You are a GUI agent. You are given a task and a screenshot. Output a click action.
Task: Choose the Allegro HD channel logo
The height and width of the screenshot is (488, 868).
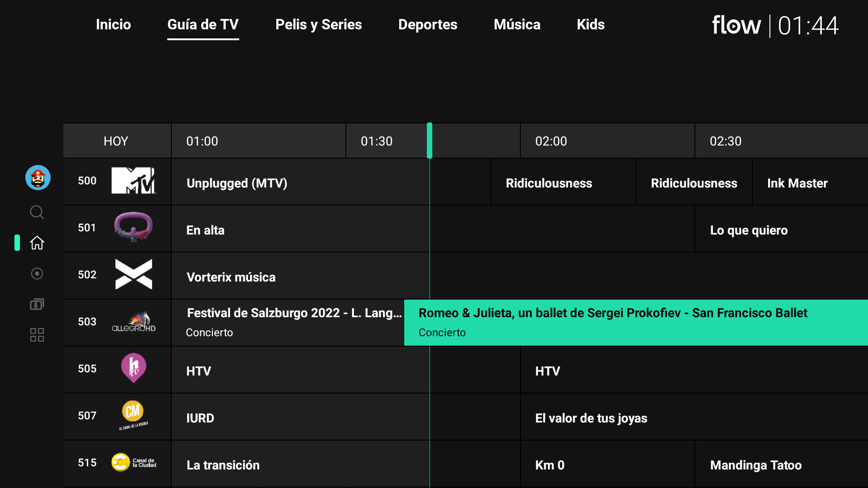[x=133, y=322]
